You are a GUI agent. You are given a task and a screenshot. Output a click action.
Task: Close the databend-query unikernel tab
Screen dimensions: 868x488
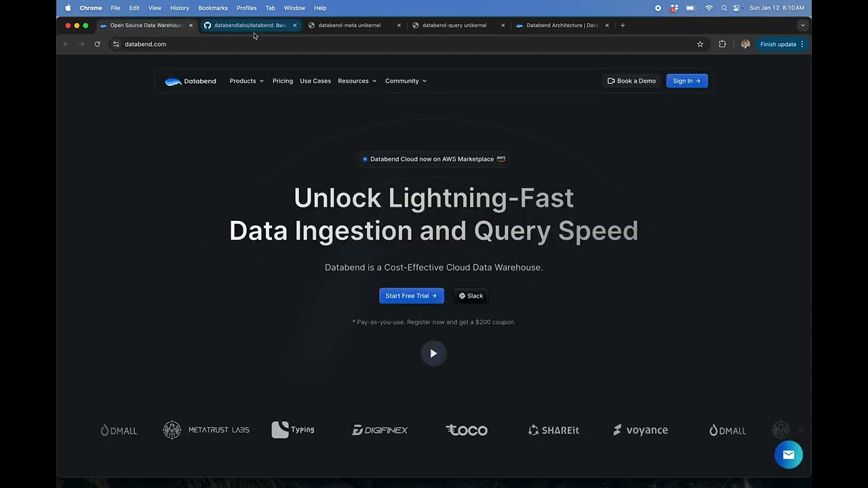(502, 25)
